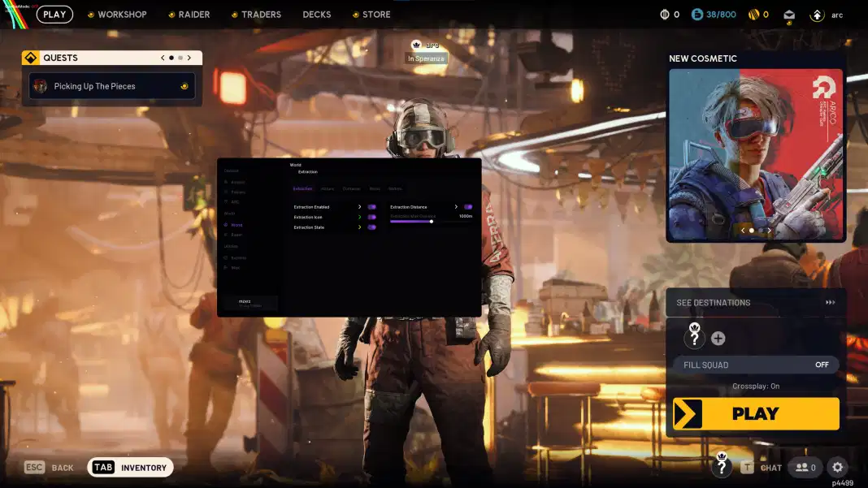Click the quest tracking marker icon
868x488 pixels.
[x=184, y=86]
